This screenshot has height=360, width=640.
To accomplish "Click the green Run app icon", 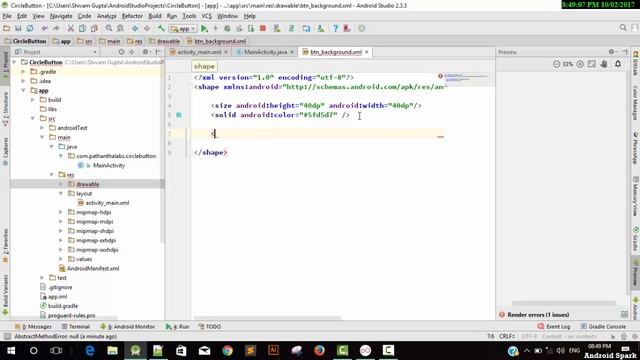I will [x=204, y=29].
